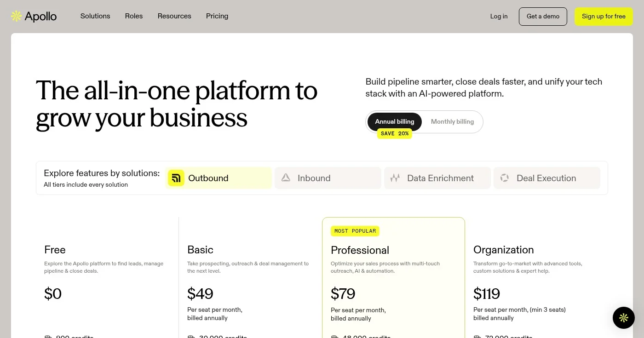Click the Professional plan description text
Image resolution: width=644 pixels, height=338 pixels.
coord(385,267)
